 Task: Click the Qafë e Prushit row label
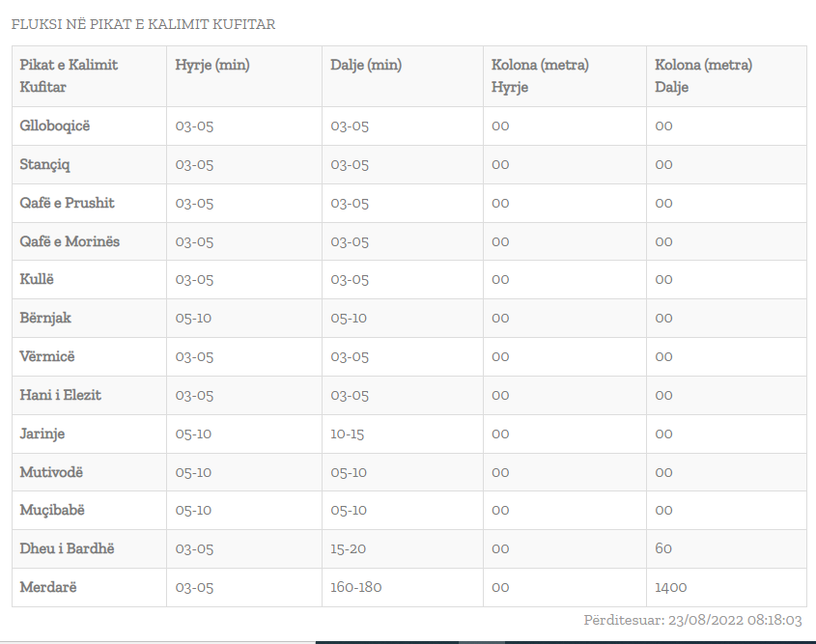[67, 203]
